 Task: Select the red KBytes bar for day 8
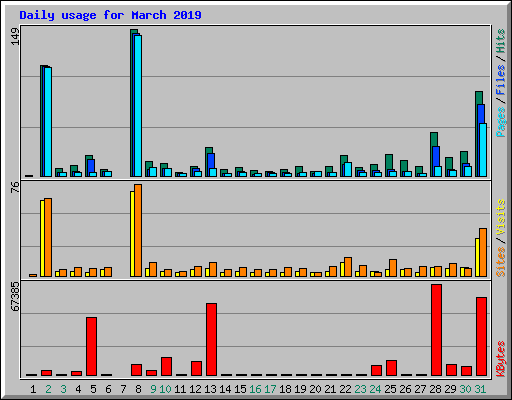point(136,370)
